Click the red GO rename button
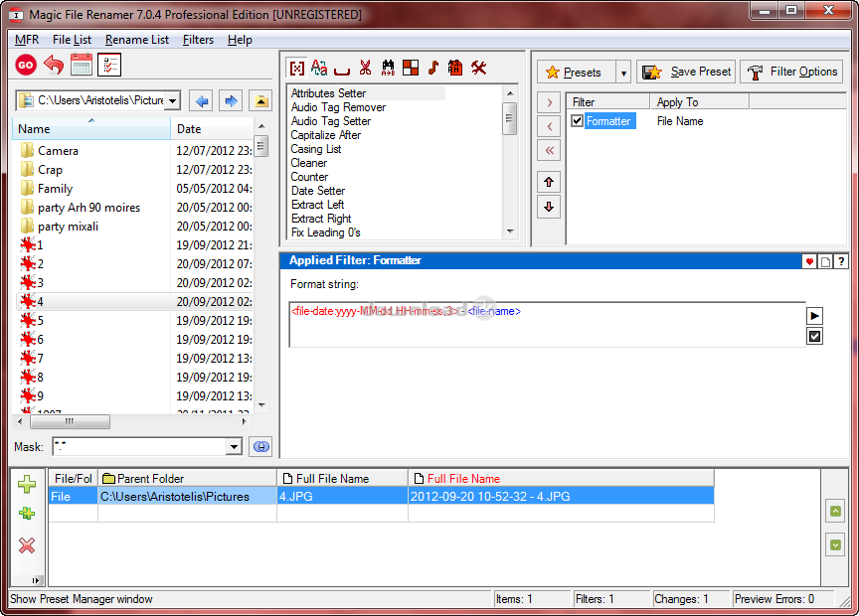859x616 pixels. coord(26,67)
